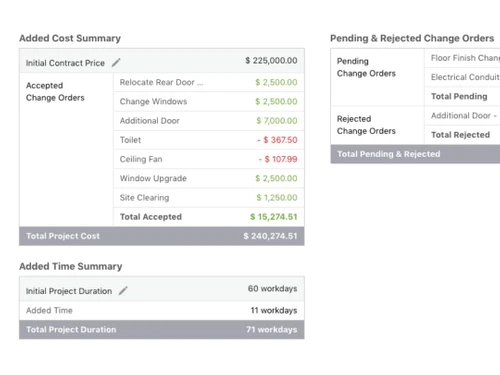Click the Accepted Change Orders label

pyautogui.click(x=55, y=92)
